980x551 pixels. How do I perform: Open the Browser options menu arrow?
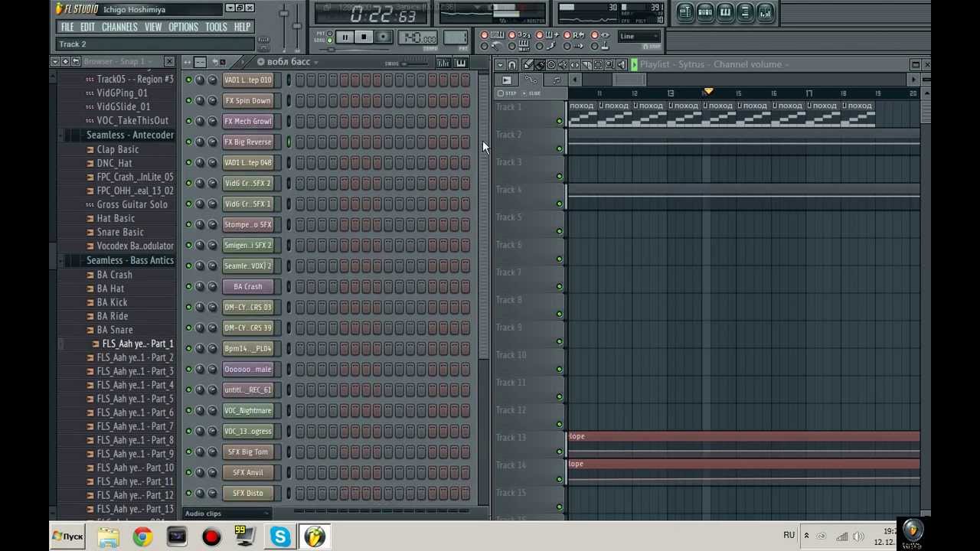55,61
